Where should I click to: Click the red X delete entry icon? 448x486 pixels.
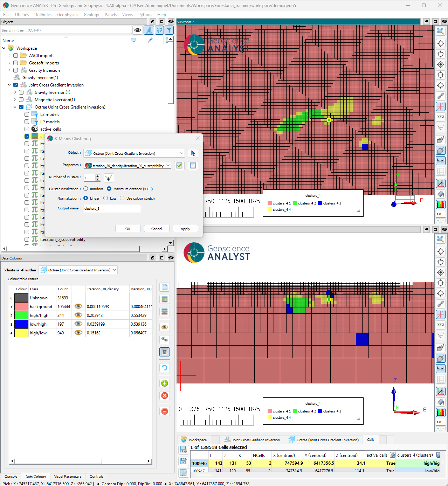click(x=165, y=396)
